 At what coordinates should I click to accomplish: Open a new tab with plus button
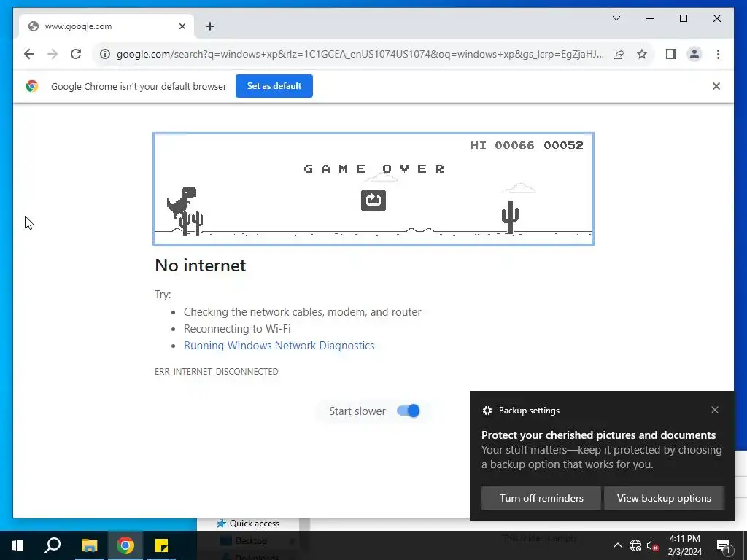209,26
